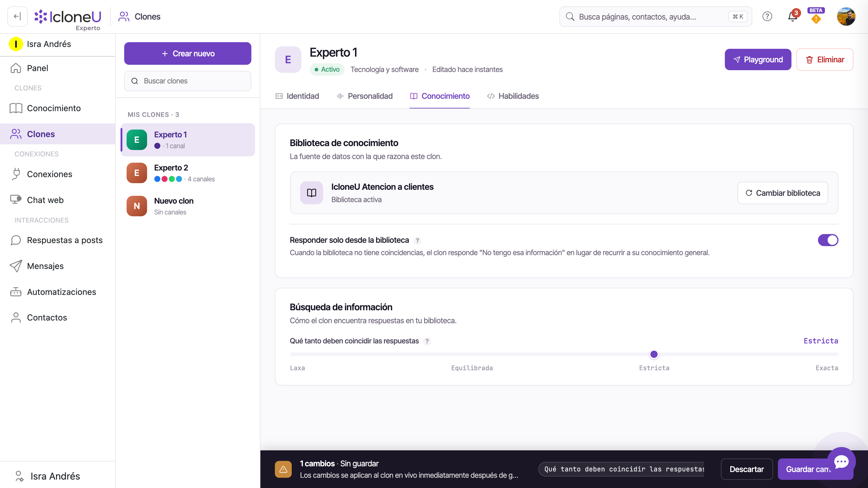
Task: Select Experto 2 in the clones list
Action: (x=188, y=173)
